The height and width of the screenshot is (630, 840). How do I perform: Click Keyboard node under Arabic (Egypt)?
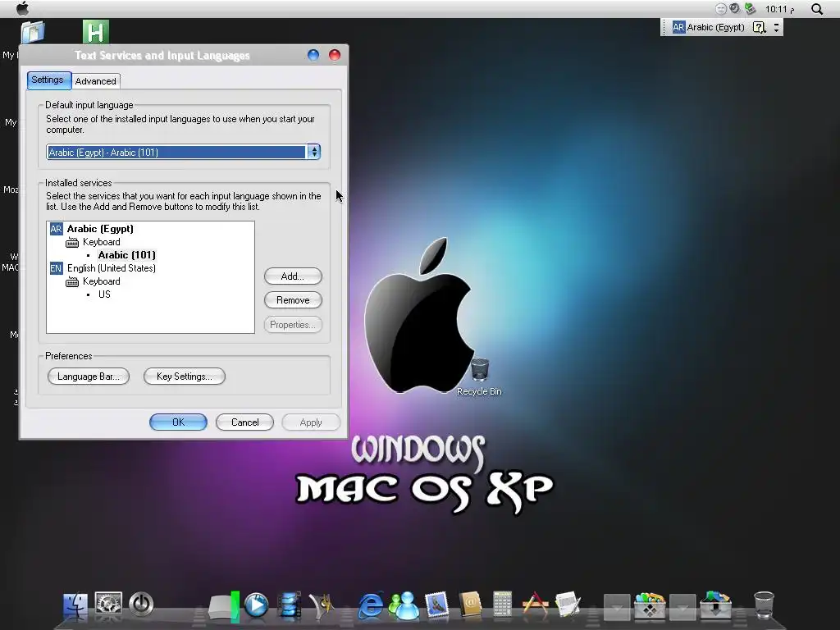click(x=101, y=242)
